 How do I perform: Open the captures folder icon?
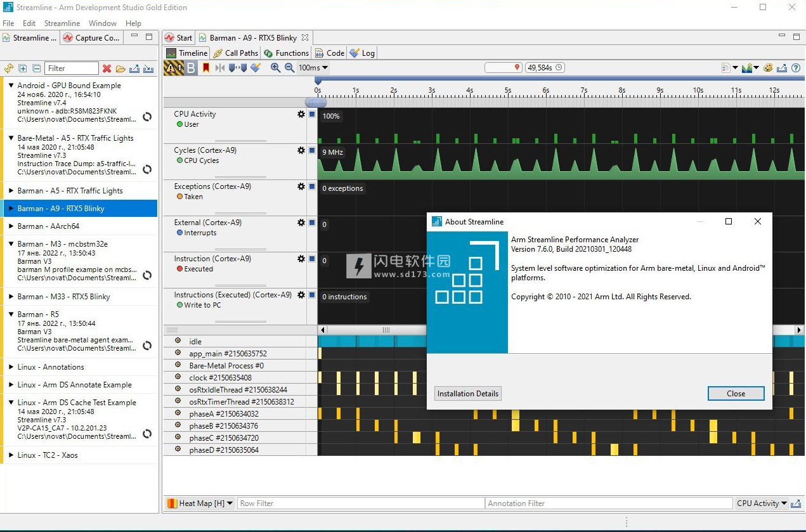120,68
